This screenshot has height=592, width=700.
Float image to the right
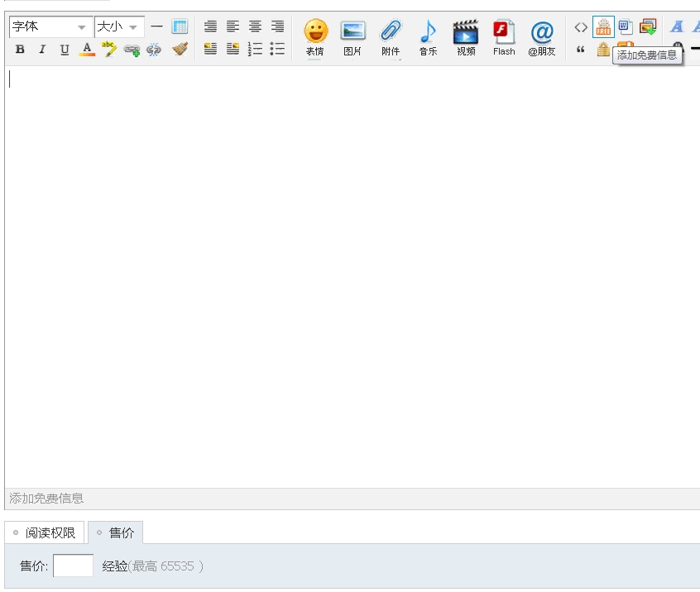[x=233, y=49]
